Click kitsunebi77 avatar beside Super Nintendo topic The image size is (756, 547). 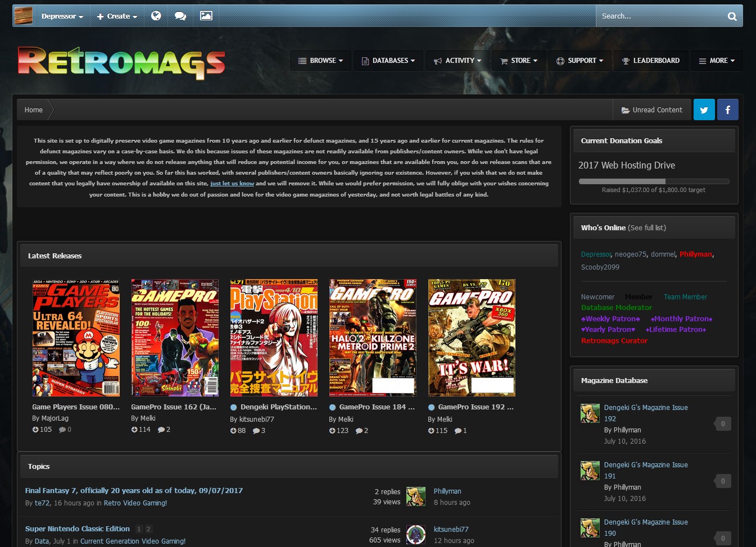pos(416,535)
